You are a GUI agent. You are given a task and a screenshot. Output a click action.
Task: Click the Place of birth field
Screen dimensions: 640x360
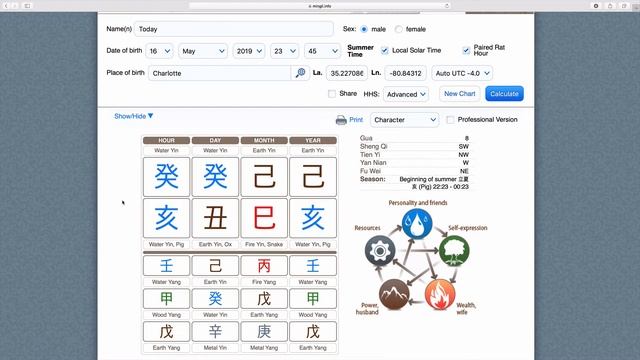219,73
